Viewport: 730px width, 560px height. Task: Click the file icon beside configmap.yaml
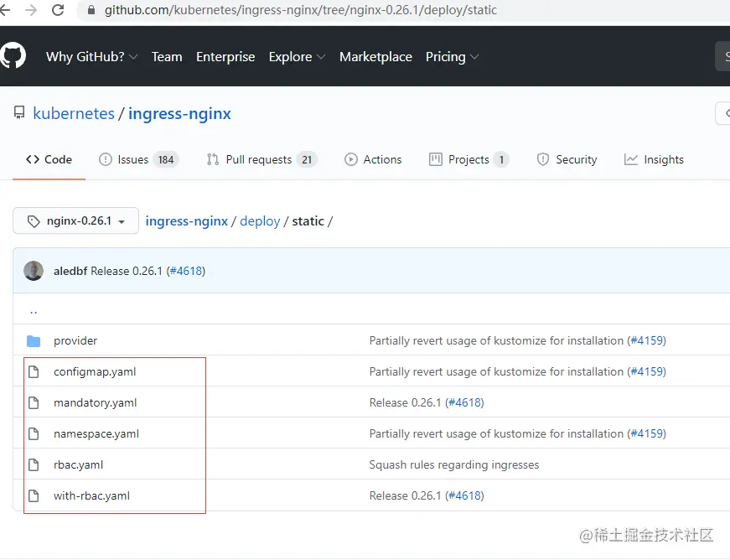coord(34,372)
